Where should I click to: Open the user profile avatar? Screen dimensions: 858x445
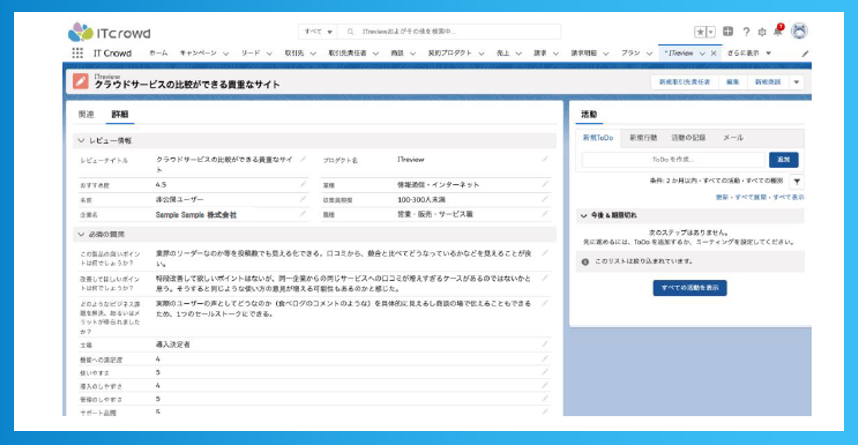point(799,31)
